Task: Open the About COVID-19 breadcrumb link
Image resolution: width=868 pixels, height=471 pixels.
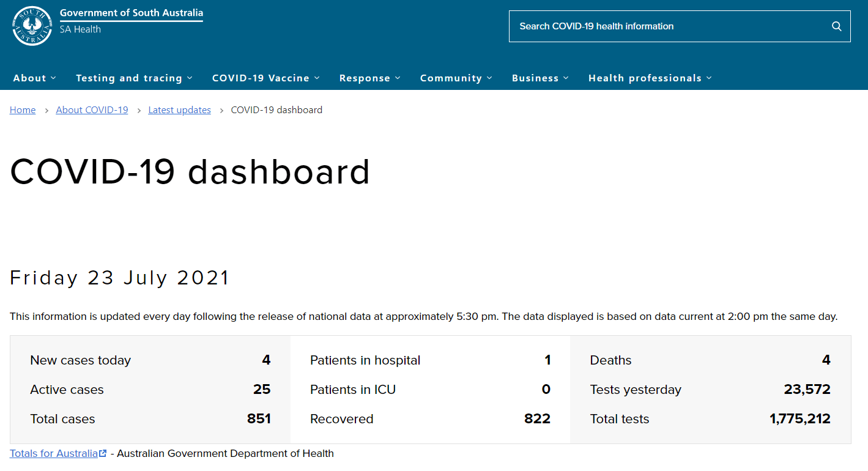Action: point(92,110)
